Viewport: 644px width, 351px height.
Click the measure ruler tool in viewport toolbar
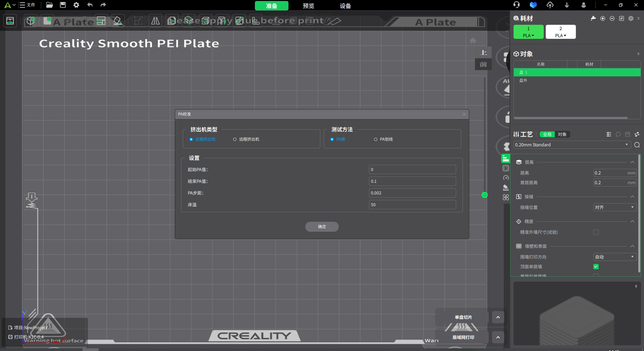(x=256, y=21)
